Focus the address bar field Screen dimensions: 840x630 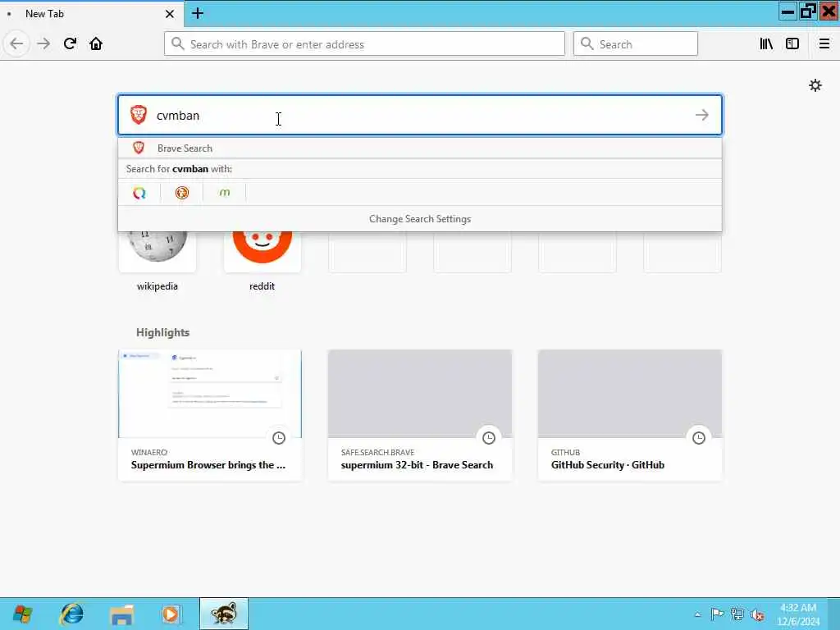coord(364,44)
